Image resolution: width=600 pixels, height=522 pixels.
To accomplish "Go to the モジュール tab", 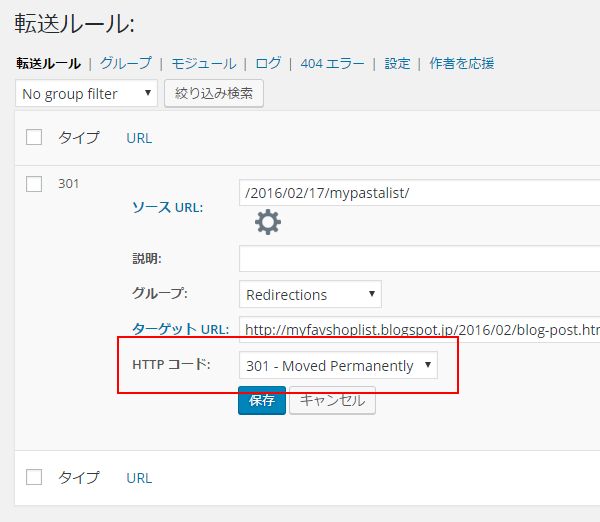I will click(204, 64).
